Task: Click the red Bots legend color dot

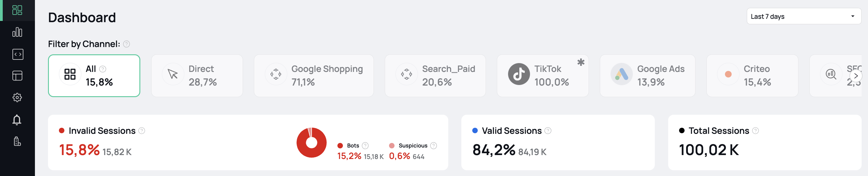Action: pyautogui.click(x=340, y=146)
